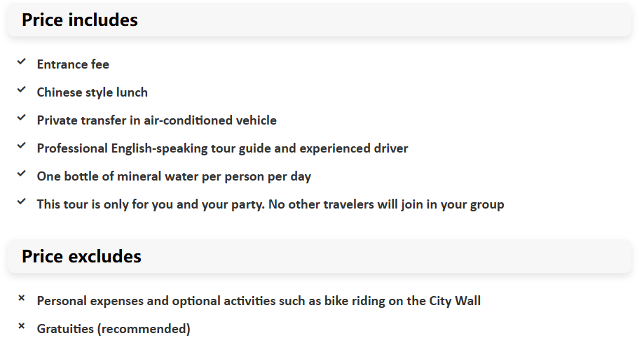The height and width of the screenshot is (345, 644).
Task: Select the Price excludes section header
Action: 81,256
